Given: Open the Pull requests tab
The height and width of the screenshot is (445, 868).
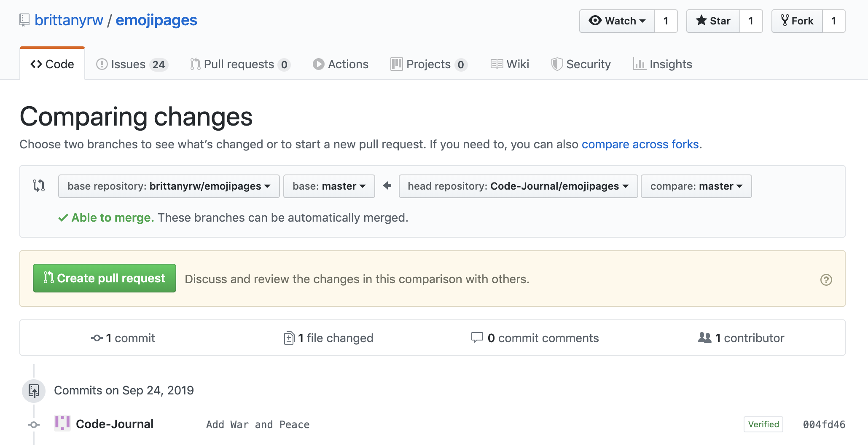Looking at the screenshot, I should click(240, 64).
